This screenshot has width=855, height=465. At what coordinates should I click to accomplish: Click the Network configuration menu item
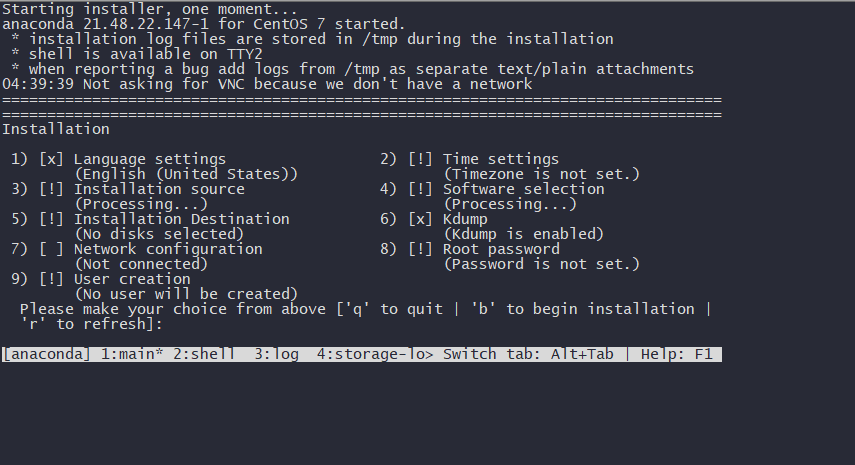(168, 249)
